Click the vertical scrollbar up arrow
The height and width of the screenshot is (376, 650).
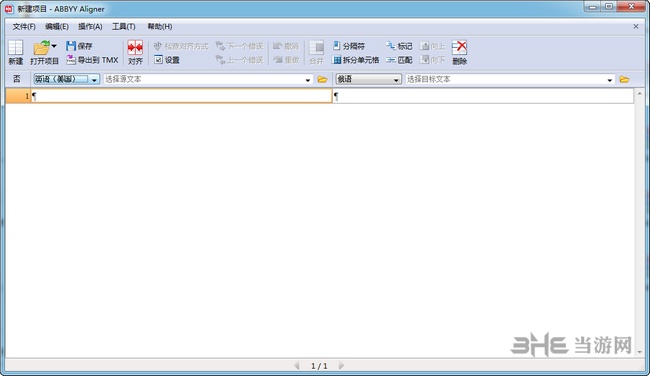(x=639, y=94)
